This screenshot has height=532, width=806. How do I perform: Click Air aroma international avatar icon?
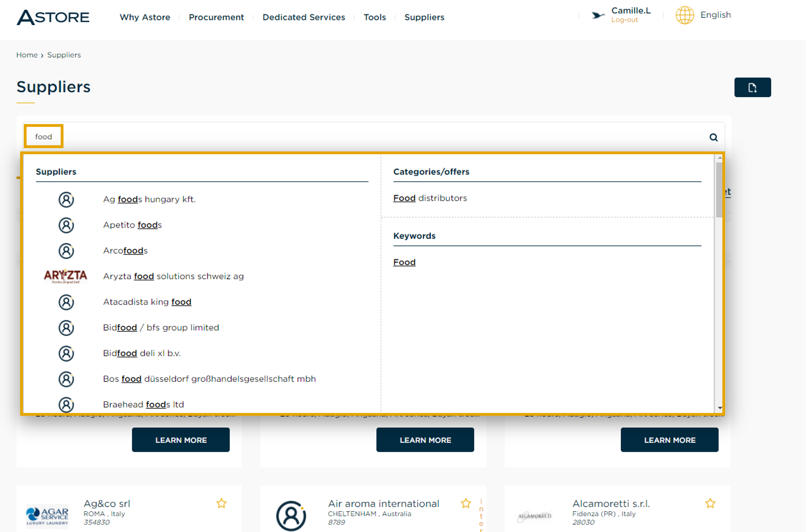[291, 516]
